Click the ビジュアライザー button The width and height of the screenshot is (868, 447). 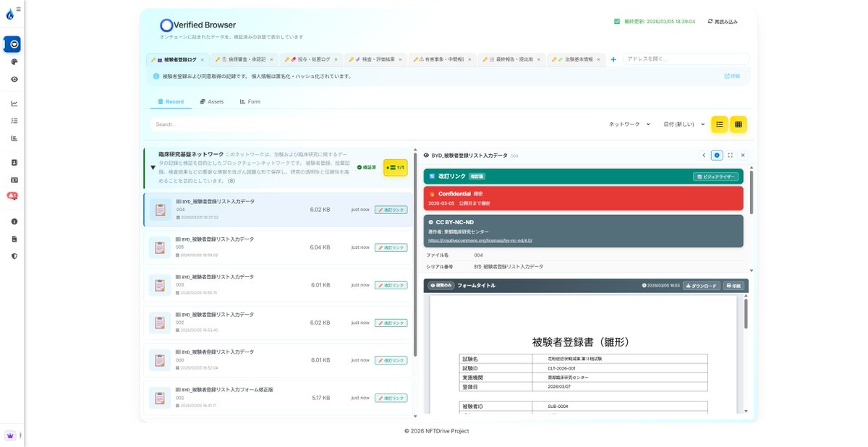click(x=715, y=176)
